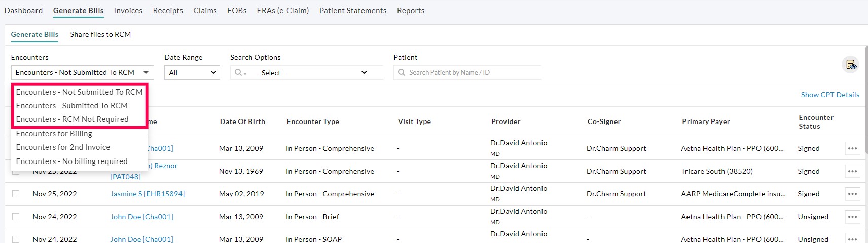Switch to the Claims tab
868x243 pixels.
coord(205,11)
